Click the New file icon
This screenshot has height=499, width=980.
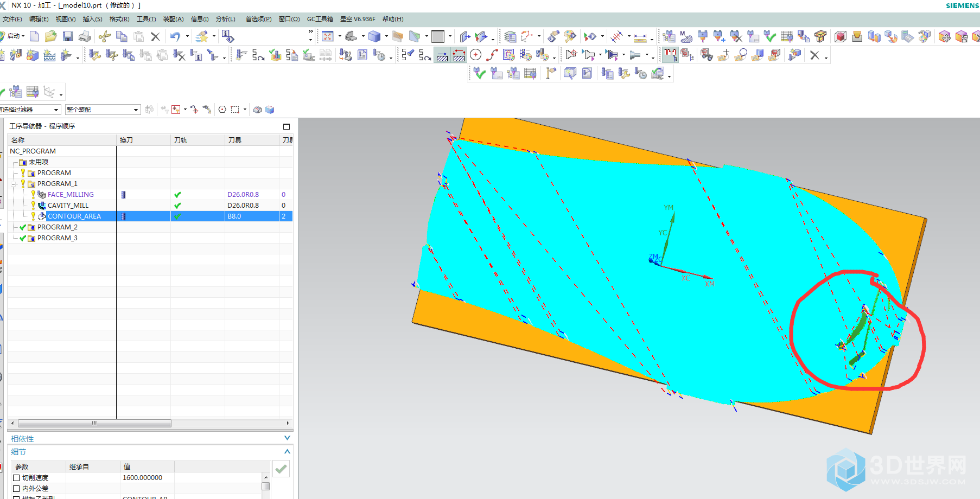34,36
